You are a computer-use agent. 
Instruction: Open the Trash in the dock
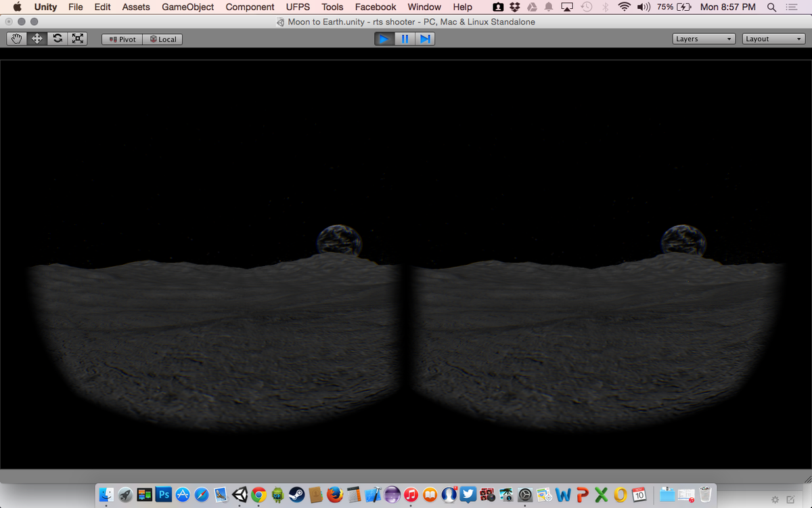pyautogui.click(x=706, y=495)
